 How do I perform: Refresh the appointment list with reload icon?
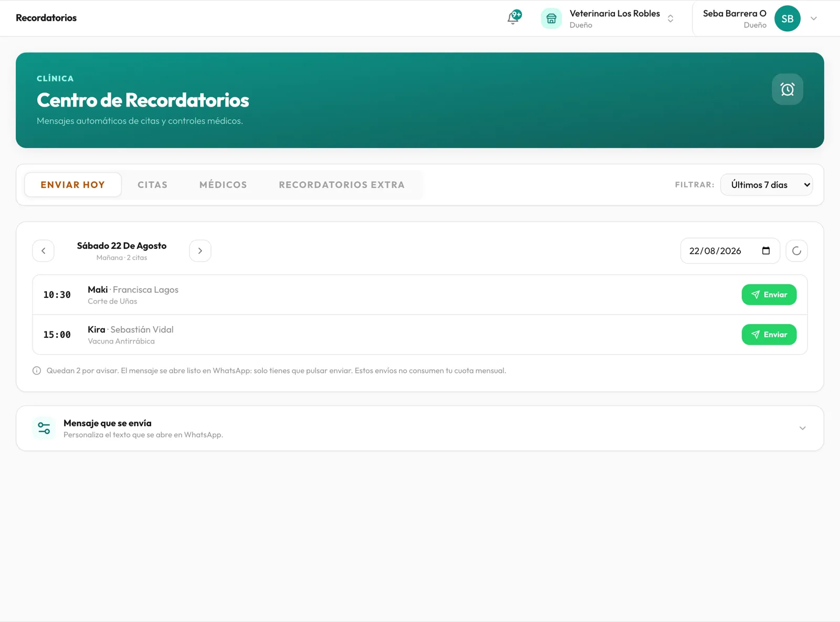pyautogui.click(x=796, y=251)
